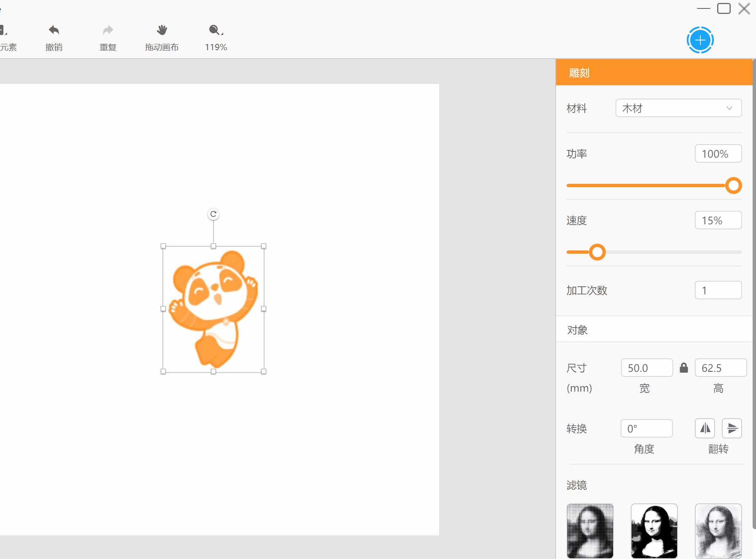The image size is (756, 559).
Task: Select the orange panda image on canvas
Action: click(213, 309)
